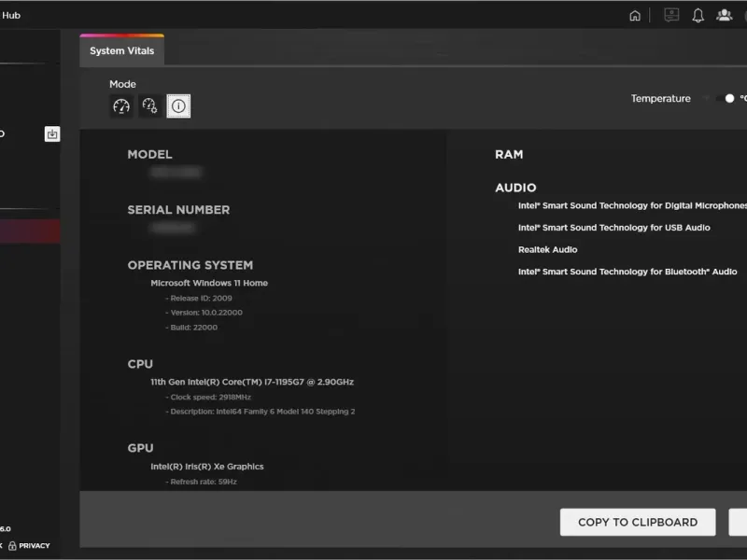
Task: Click the AUDIO section heading
Action: pyautogui.click(x=515, y=188)
